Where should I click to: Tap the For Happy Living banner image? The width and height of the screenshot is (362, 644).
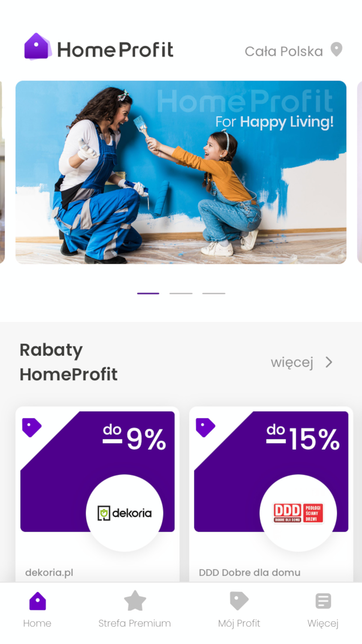181,172
